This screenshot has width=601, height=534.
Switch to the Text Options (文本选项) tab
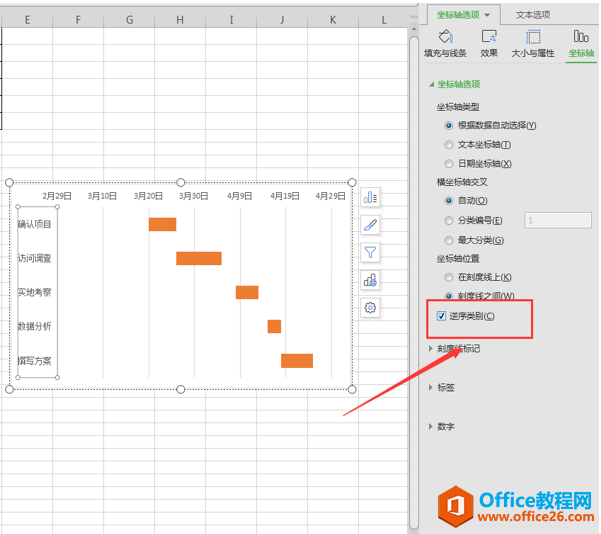pos(533,15)
